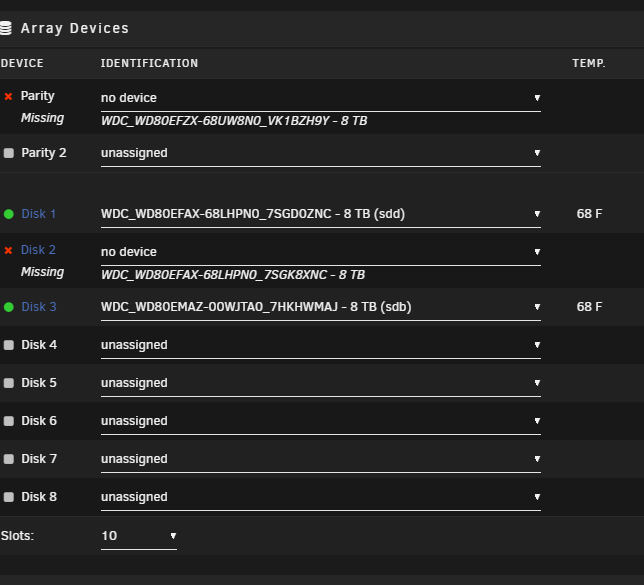The image size is (644, 585).
Task: Open the Disk 3 device selection dropdown
Action: (321, 307)
